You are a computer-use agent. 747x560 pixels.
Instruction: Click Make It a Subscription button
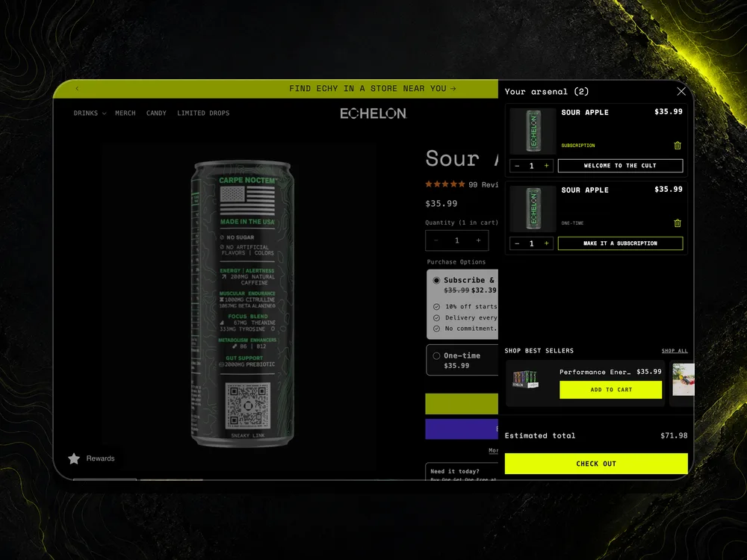pyautogui.click(x=620, y=243)
